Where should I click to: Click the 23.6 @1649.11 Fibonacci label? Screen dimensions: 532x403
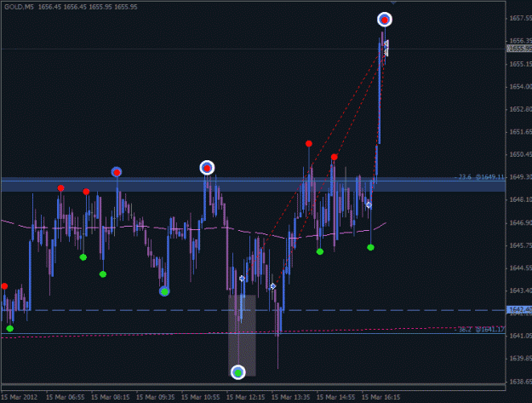coord(479,177)
